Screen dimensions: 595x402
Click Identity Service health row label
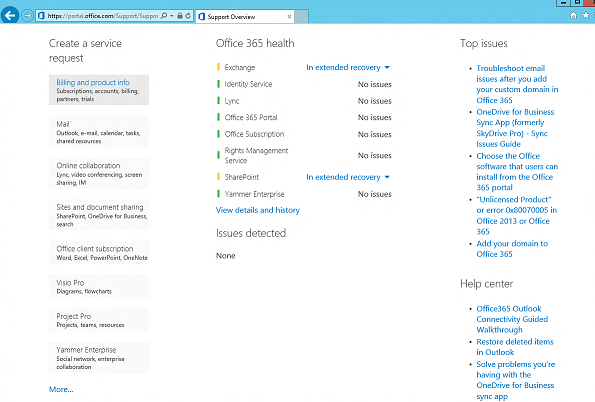(248, 84)
